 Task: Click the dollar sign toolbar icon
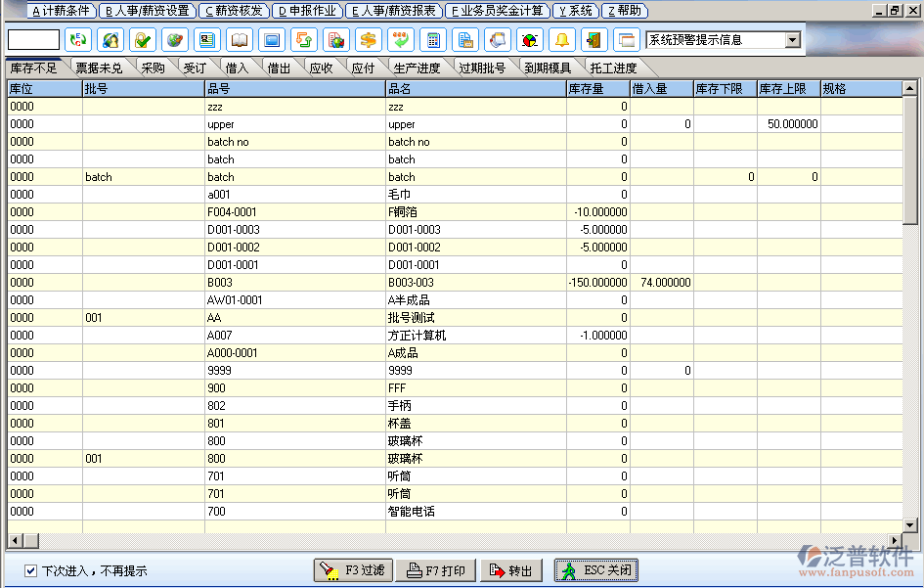[x=369, y=40]
